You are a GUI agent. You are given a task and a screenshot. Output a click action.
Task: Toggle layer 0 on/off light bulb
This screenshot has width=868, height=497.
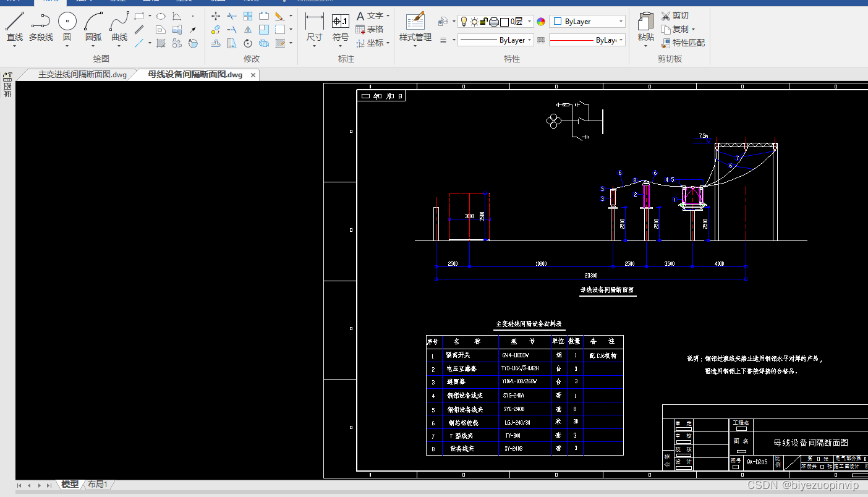(464, 22)
